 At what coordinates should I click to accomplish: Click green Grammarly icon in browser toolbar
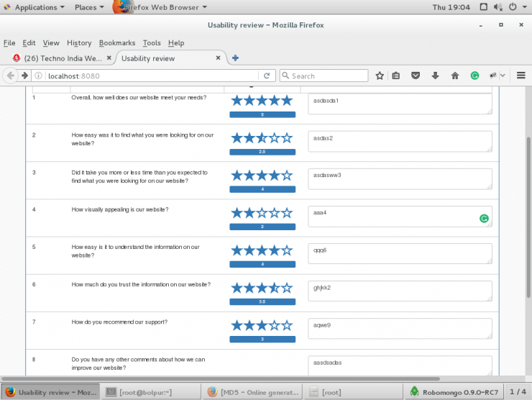coord(474,76)
